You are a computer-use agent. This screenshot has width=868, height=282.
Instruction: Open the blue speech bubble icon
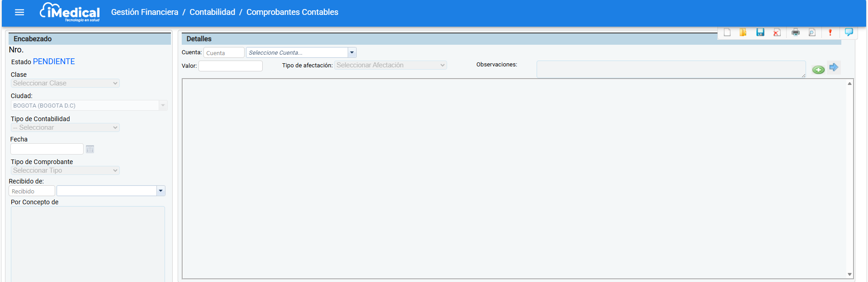[849, 32]
